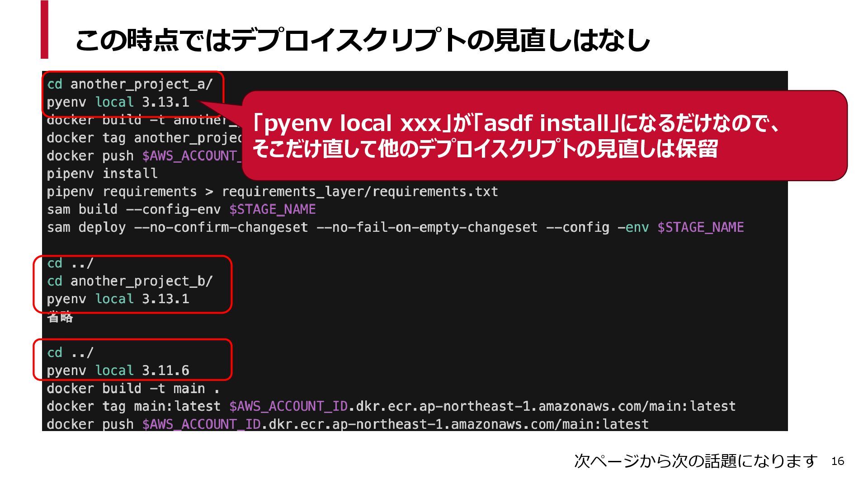
Task: Click the partially hidden 'docker push $AWS_ACCOUNT_' line
Action: coord(144,156)
